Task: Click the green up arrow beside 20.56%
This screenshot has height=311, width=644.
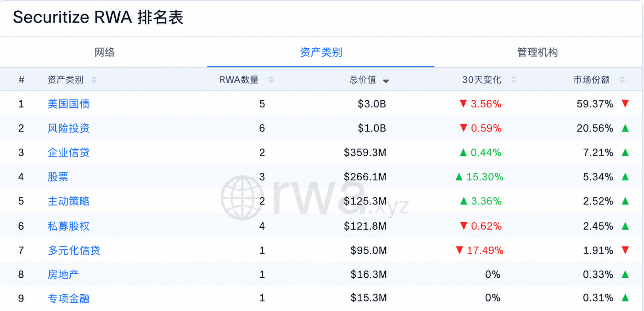Action: [625, 128]
